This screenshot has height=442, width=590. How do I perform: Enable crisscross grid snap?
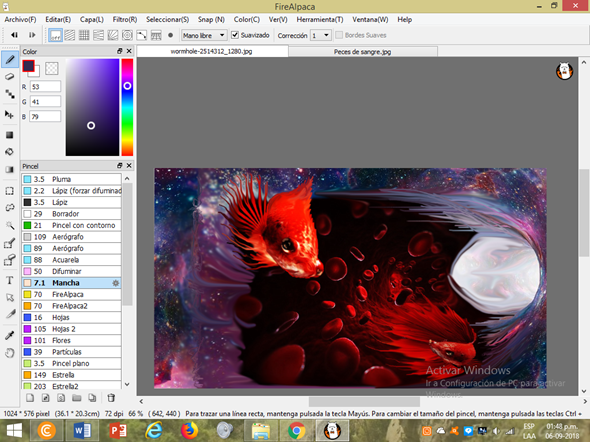coord(84,35)
